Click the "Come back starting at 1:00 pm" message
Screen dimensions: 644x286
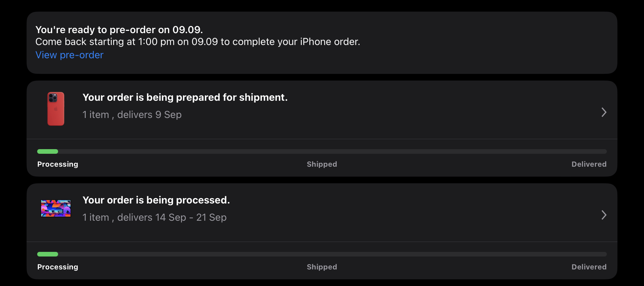click(198, 42)
